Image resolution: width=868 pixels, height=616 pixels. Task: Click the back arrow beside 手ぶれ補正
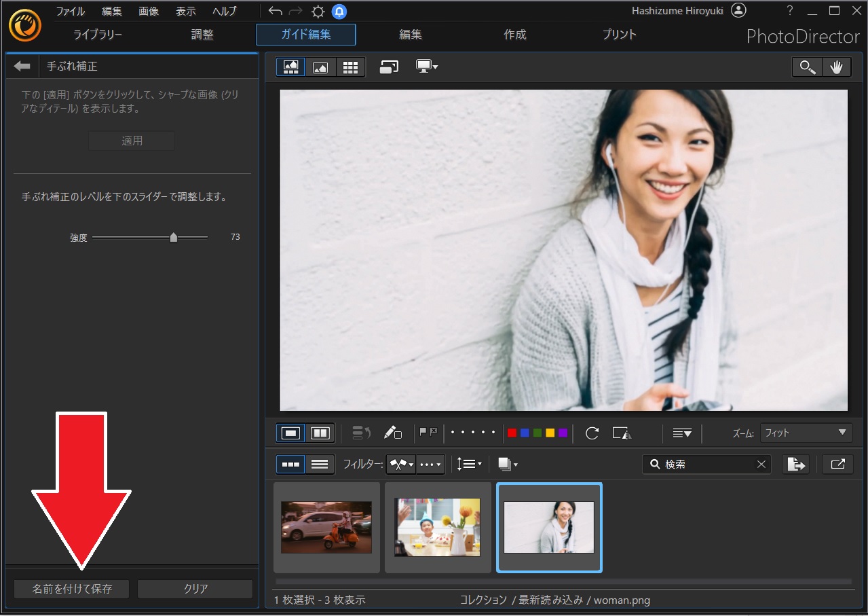[x=22, y=67]
